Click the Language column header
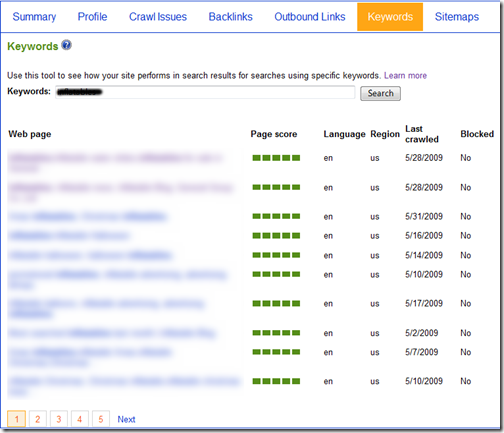 [344, 134]
